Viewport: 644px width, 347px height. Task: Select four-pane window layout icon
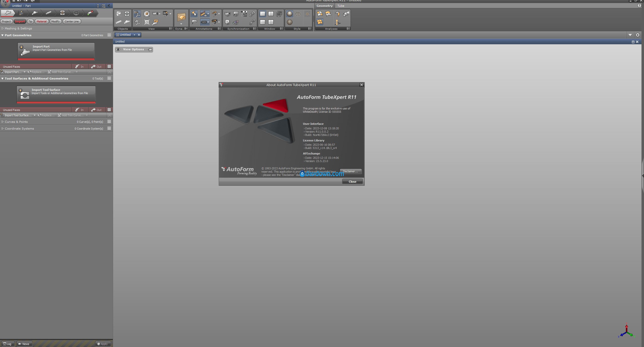pos(271,22)
